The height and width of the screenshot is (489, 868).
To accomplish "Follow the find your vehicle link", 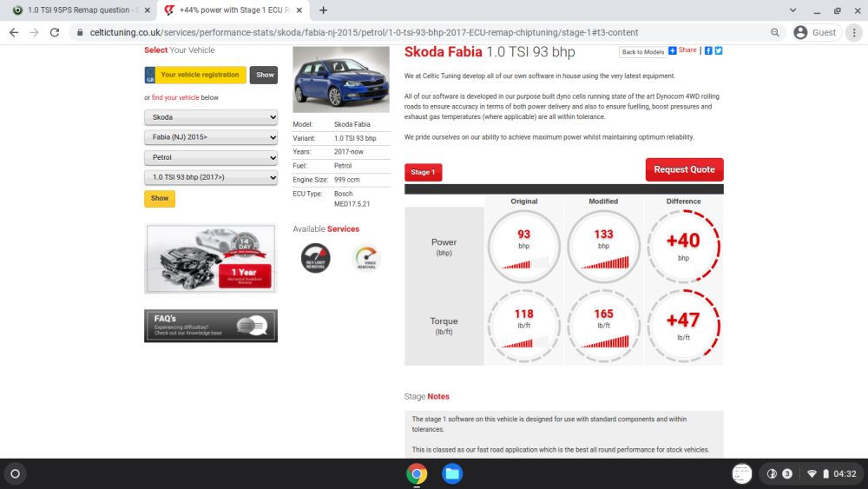I will (x=175, y=97).
